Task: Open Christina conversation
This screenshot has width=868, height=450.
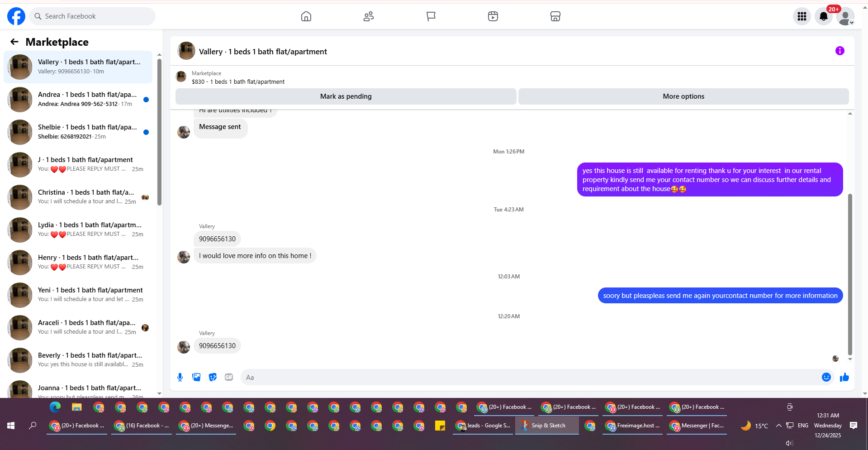Action: [78, 197]
